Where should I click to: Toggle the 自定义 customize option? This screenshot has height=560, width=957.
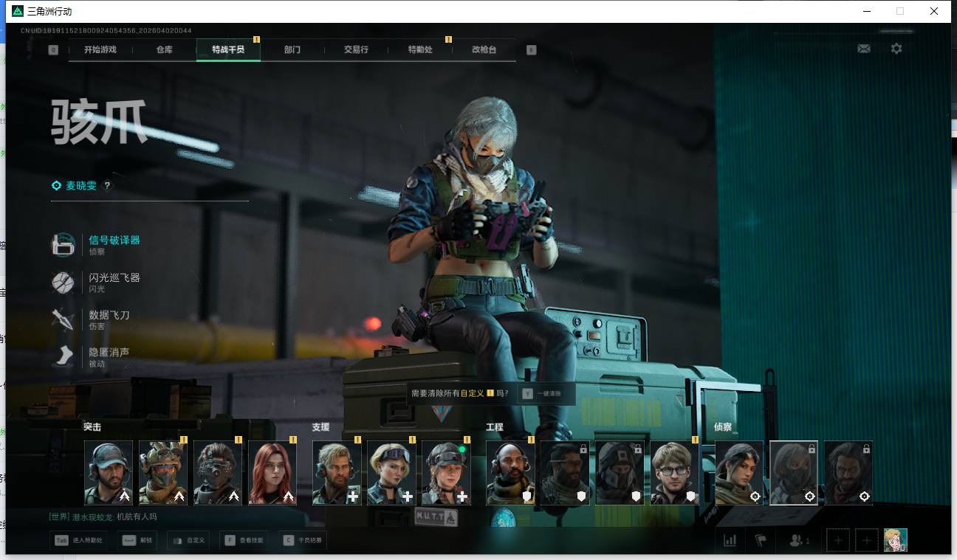[188, 540]
